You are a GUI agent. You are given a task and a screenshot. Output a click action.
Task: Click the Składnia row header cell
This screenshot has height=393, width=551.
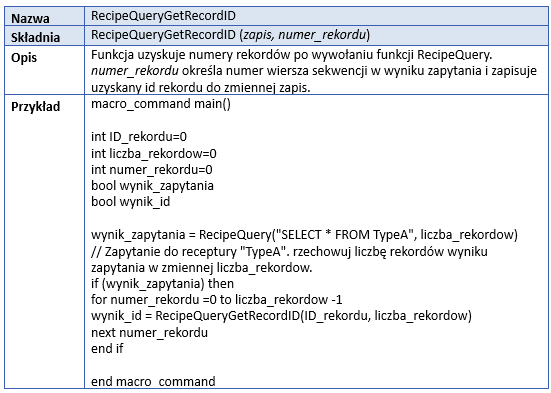(44, 36)
